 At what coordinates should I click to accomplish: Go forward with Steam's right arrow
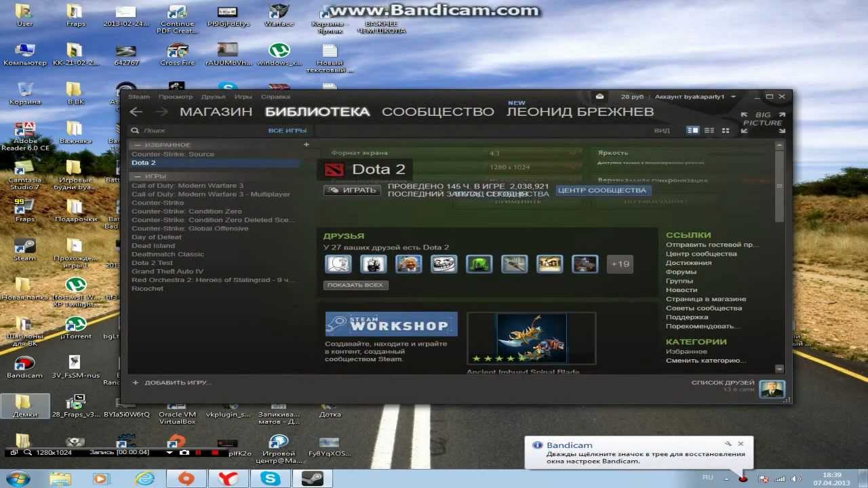click(161, 112)
